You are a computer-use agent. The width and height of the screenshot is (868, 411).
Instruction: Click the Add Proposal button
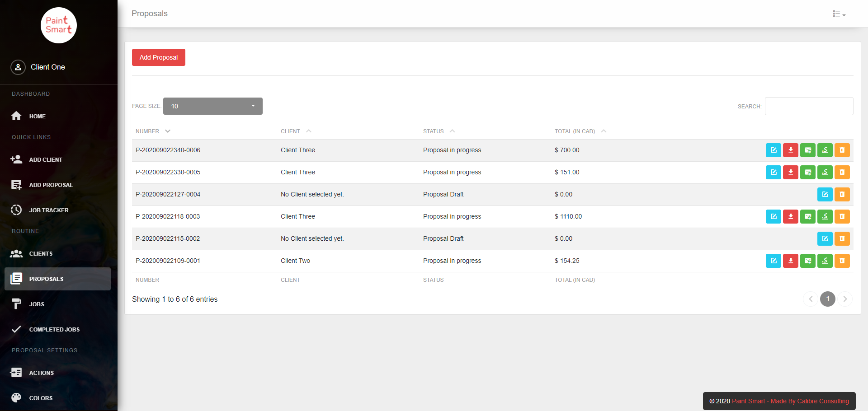click(159, 57)
